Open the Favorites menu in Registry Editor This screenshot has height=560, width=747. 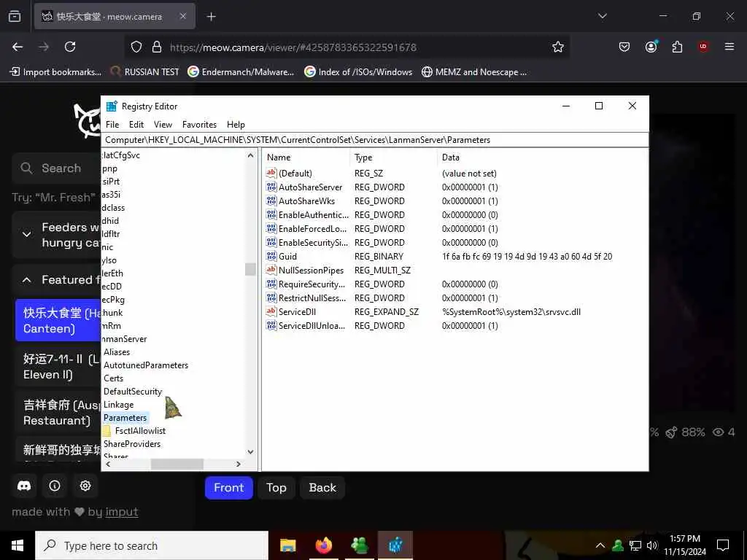(199, 124)
